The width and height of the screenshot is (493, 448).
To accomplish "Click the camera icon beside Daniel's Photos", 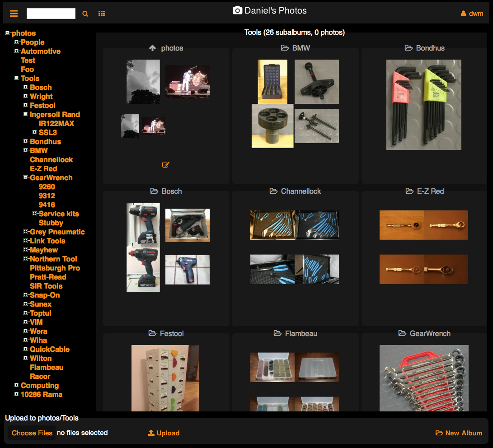I will (x=237, y=10).
